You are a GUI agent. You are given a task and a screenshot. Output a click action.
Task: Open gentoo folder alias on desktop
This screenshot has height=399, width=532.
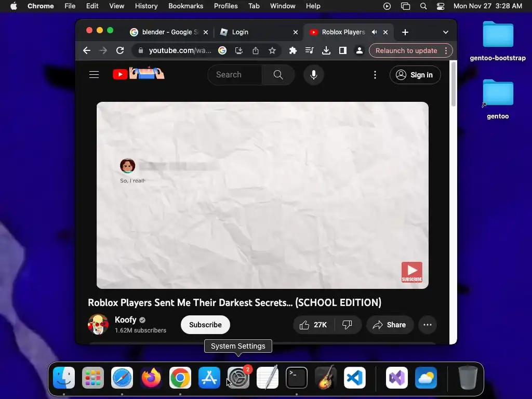(x=498, y=99)
